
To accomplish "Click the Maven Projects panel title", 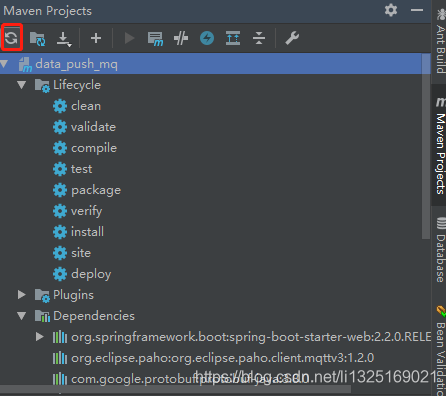I will point(47,11).
